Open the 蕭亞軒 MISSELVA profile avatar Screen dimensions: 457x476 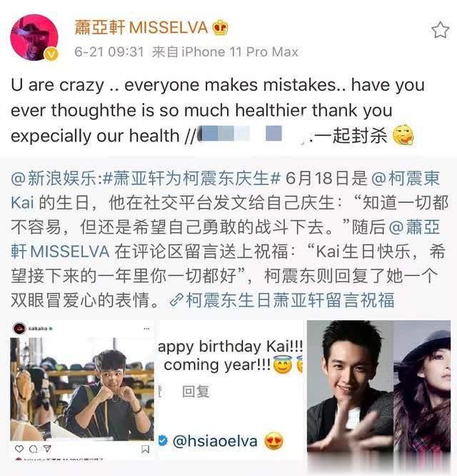pos(34,37)
